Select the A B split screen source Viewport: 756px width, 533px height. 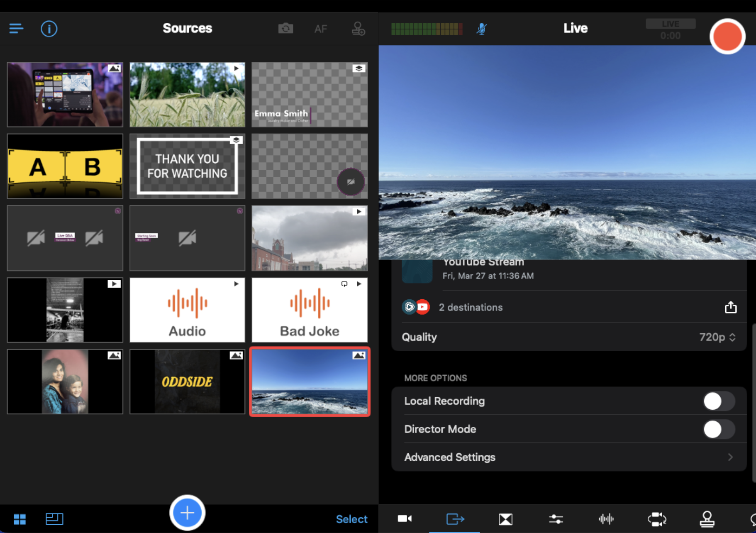point(65,166)
